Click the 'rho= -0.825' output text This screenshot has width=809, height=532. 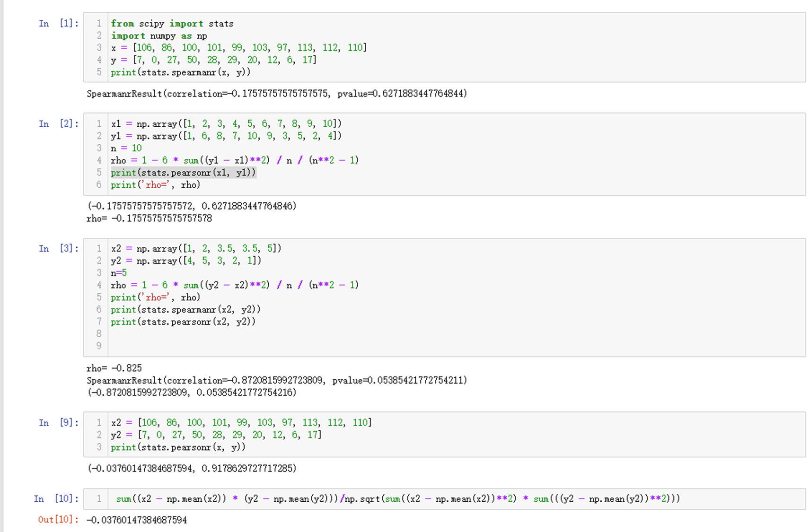coord(114,368)
